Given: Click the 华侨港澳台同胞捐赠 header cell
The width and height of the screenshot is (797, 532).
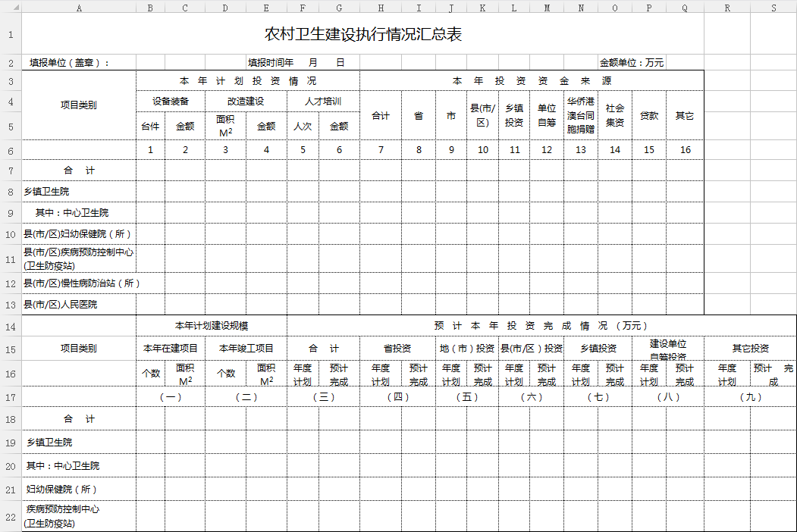Looking at the screenshot, I should coord(580,115).
